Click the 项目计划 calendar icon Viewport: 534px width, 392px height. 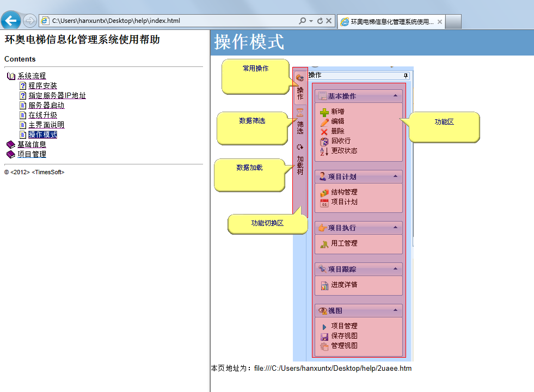click(324, 202)
